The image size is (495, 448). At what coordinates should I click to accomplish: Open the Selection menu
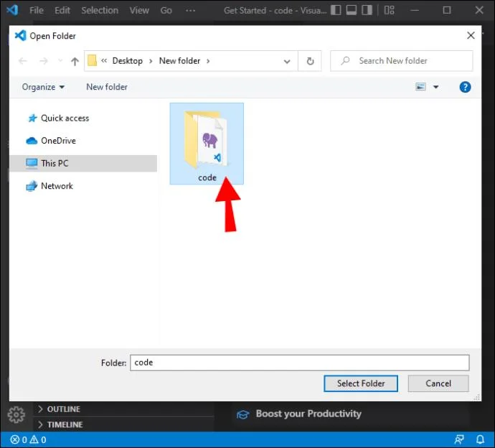click(x=100, y=11)
